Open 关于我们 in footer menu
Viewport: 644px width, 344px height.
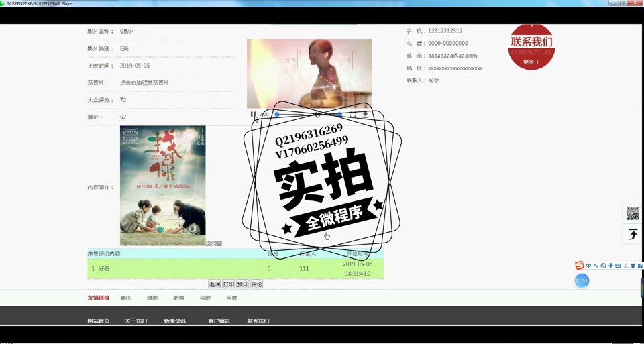(136, 321)
